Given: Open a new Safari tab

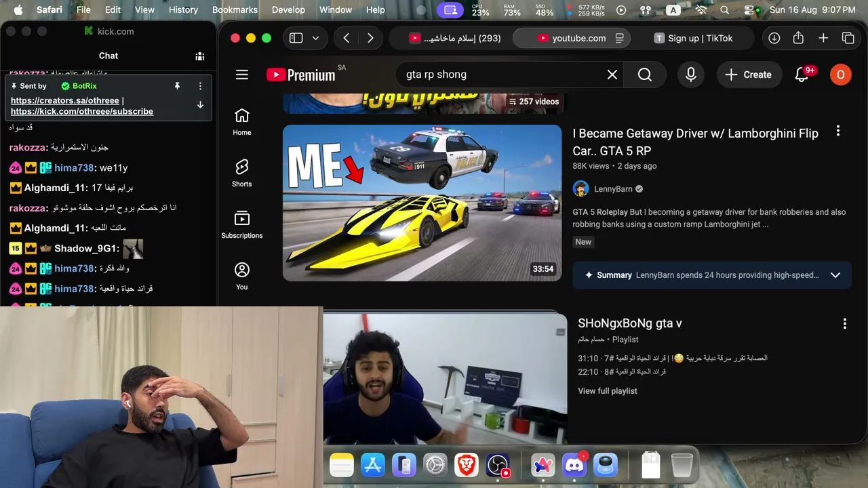Looking at the screenshot, I should tap(823, 38).
